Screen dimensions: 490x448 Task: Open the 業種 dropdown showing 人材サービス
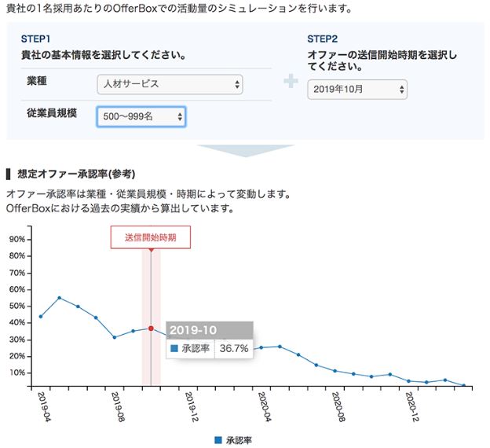(170, 84)
